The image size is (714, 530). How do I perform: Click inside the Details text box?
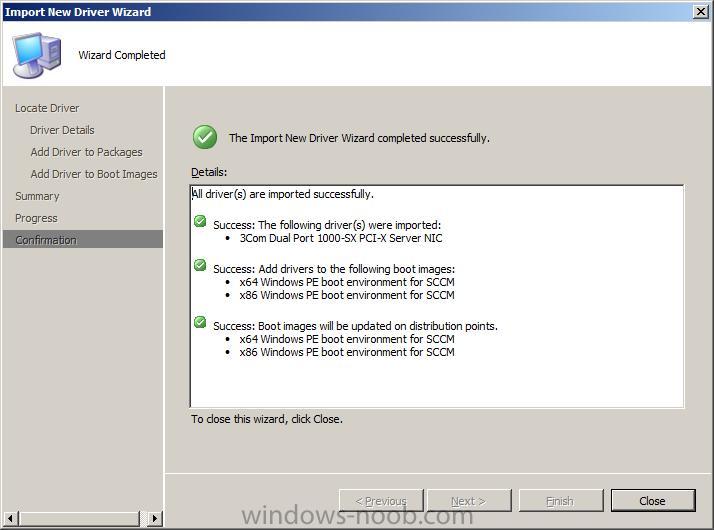click(x=437, y=296)
